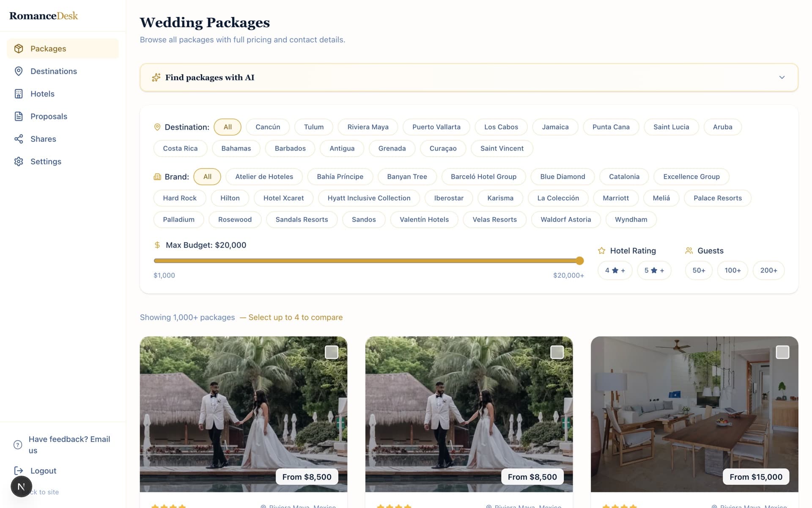This screenshot has width=812, height=508.
Task: Open Find packages with AI panel title
Action: click(210, 77)
